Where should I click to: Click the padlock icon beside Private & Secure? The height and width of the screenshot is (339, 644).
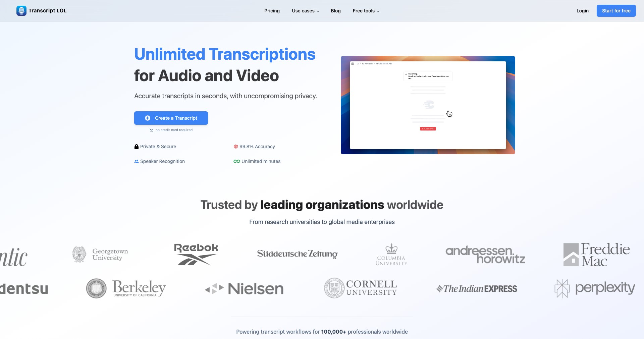137,147
